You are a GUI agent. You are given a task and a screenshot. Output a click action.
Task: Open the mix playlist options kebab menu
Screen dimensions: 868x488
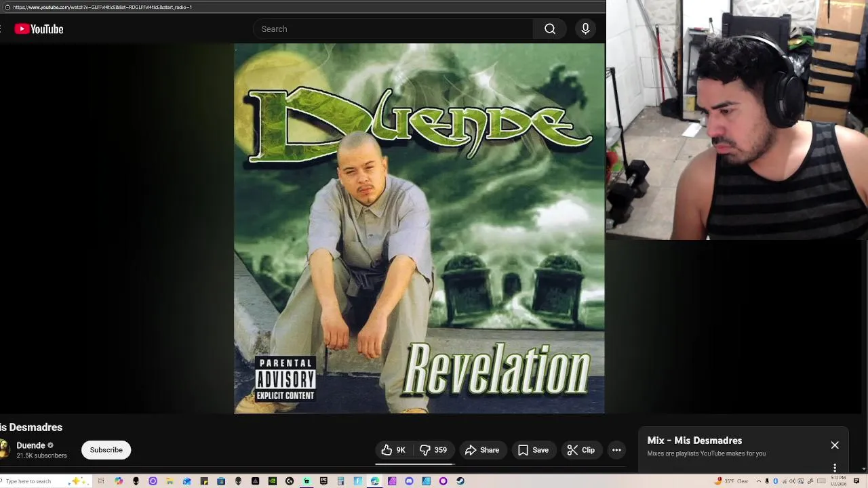835,468
